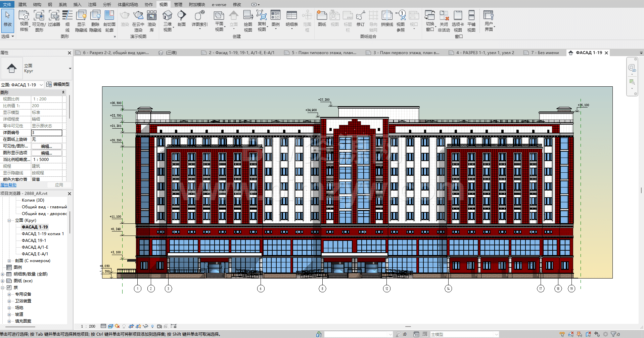Click 绘图视图 drafting view tool
This screenshot has height=338, width=644.
(248, 21)
